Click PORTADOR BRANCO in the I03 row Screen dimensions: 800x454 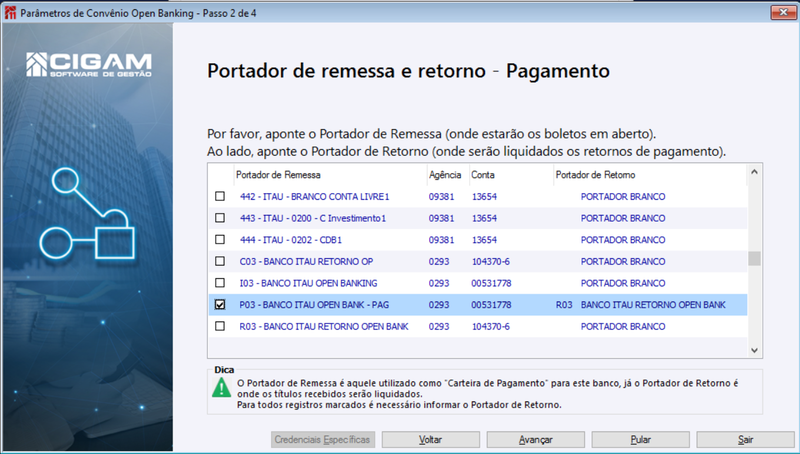(x=623, y=283)
